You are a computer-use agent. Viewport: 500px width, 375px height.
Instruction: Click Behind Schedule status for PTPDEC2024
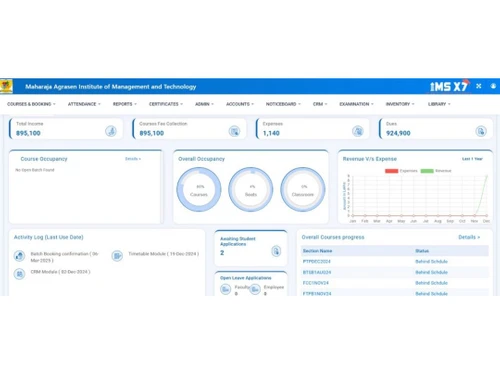(x=431, y=261)
